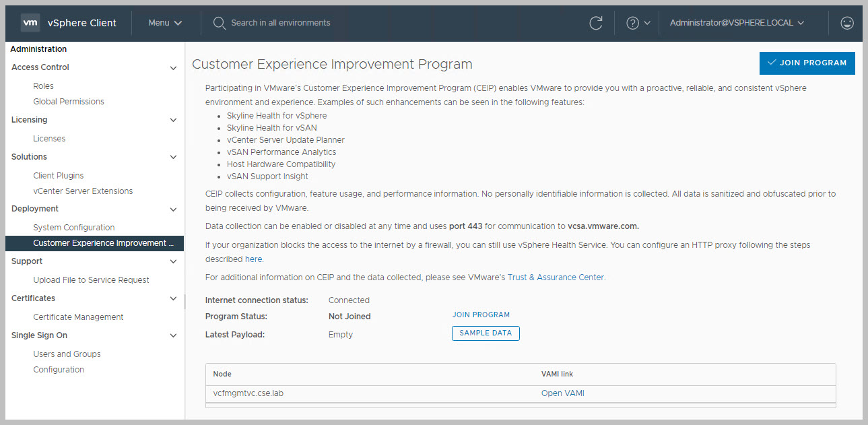
Task: Open Administrator@VSPHERE.LOCAL user dropdown
Action: click(737, 23)
